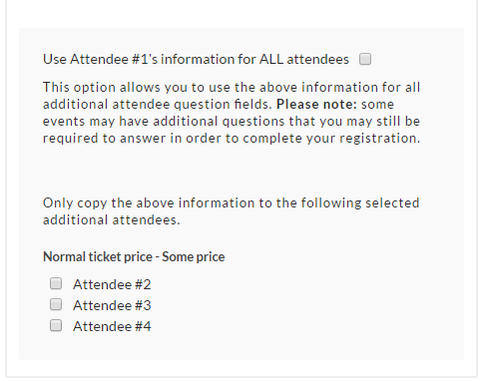This screenshot has width=480, height=381.
Task: Click the 'Some price' portion of heading
Action: point(193,257)
